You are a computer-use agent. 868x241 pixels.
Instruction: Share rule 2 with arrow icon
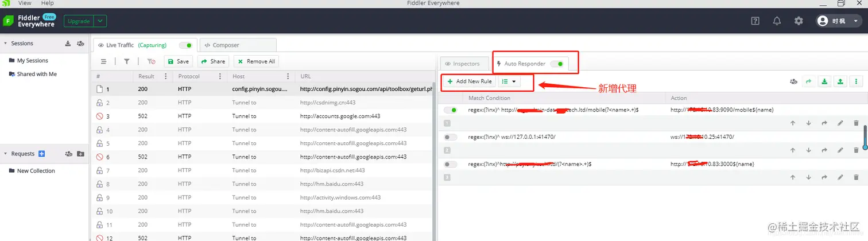pos(824,150)
